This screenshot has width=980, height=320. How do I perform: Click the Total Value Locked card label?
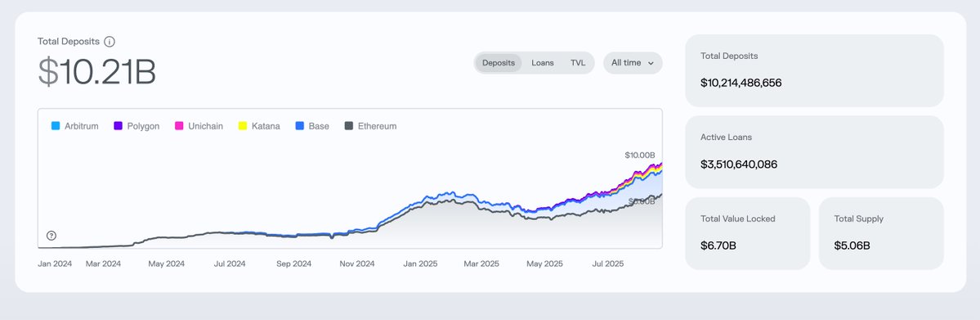click(737, 219)
